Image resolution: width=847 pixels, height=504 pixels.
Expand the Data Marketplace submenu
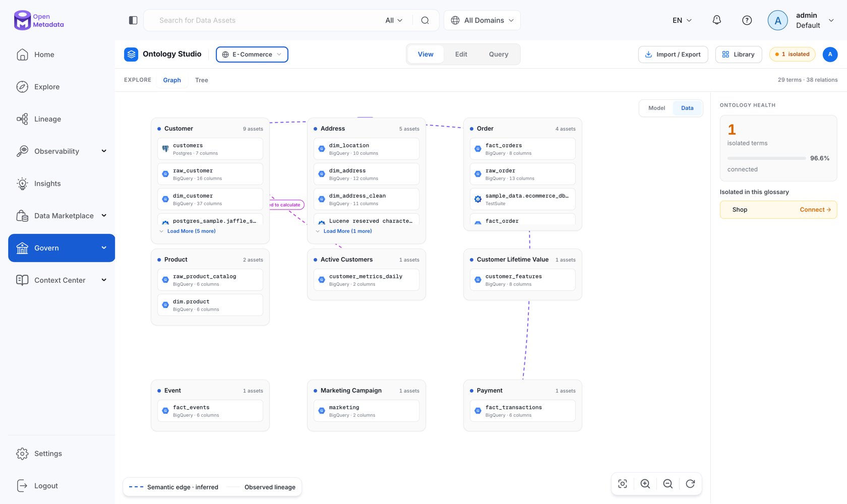[x=104, y=216]
